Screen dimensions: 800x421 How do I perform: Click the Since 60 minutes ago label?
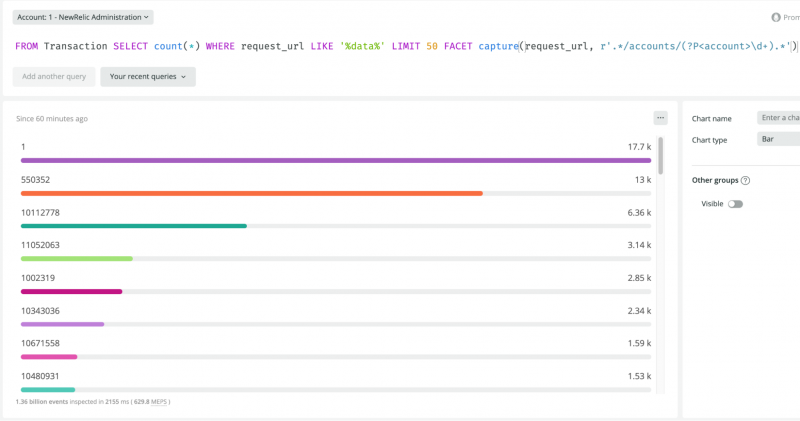pyautogui.click(x=52, y=118)
